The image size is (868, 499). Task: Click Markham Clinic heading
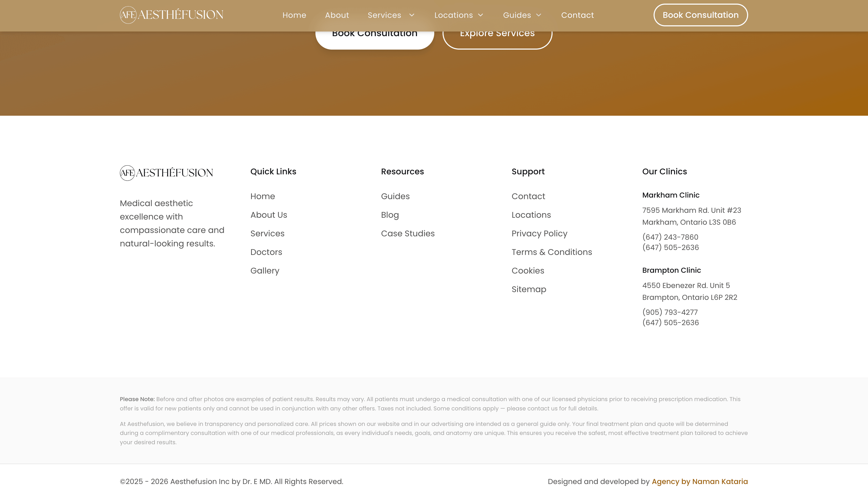[x=671, y=195]
